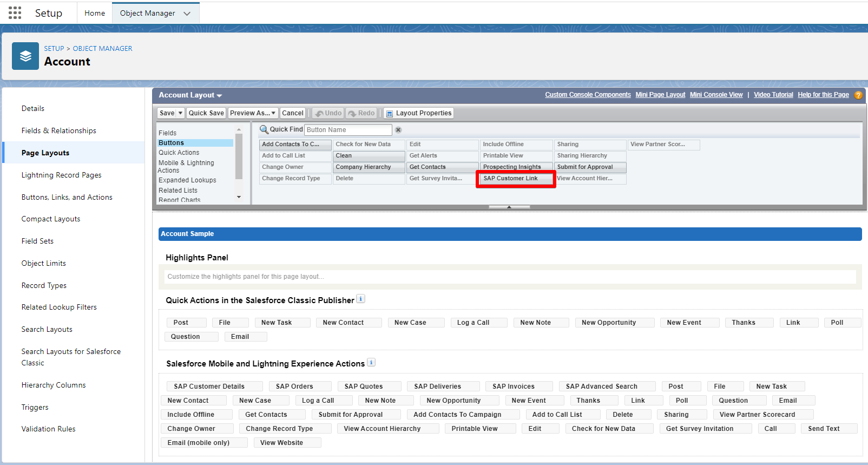The width and height of the screenshot is (868, 465).
Task: Expand the Object Manager tab chevron
Action: (x=187, y=14)
